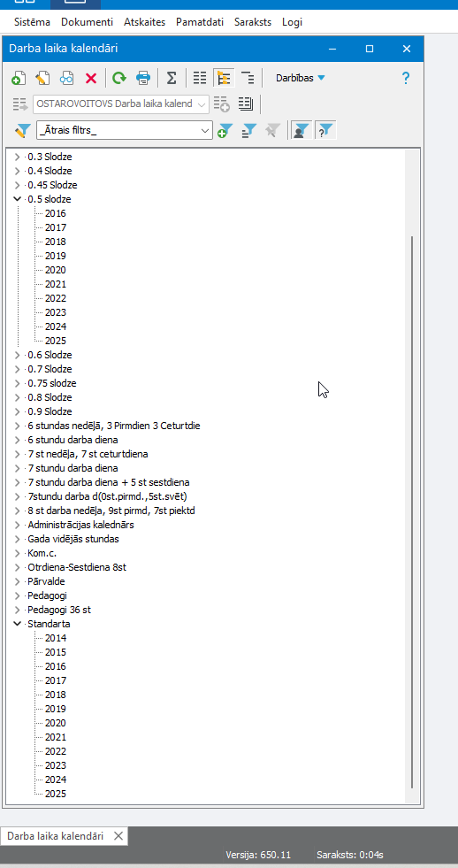The height and width of the screenshot is (868, 458).
Task: Click the tree's vertical scrollbar thumb
Action: 412,512
